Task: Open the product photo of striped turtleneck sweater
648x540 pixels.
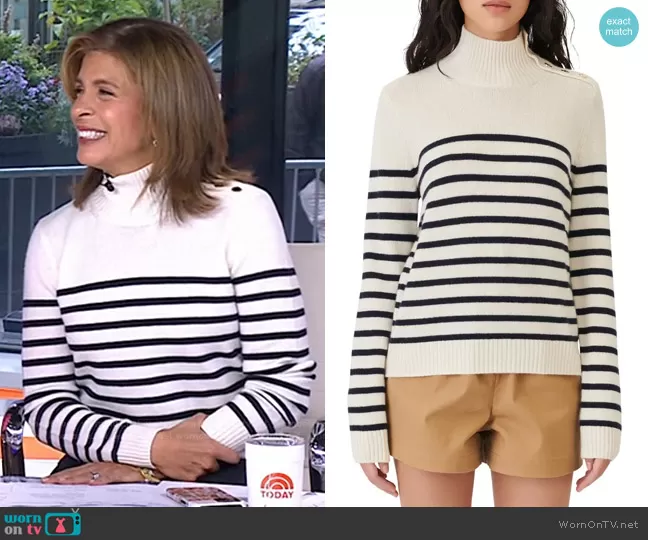Action: [x=486, y=253]
